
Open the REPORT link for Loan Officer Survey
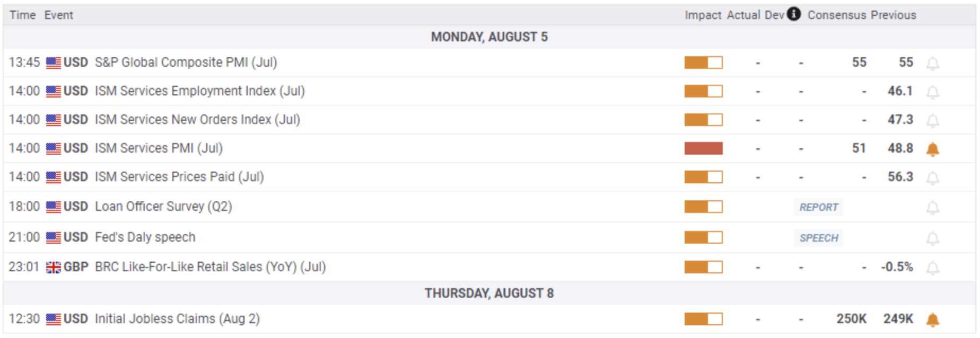(x=819, y=207)
